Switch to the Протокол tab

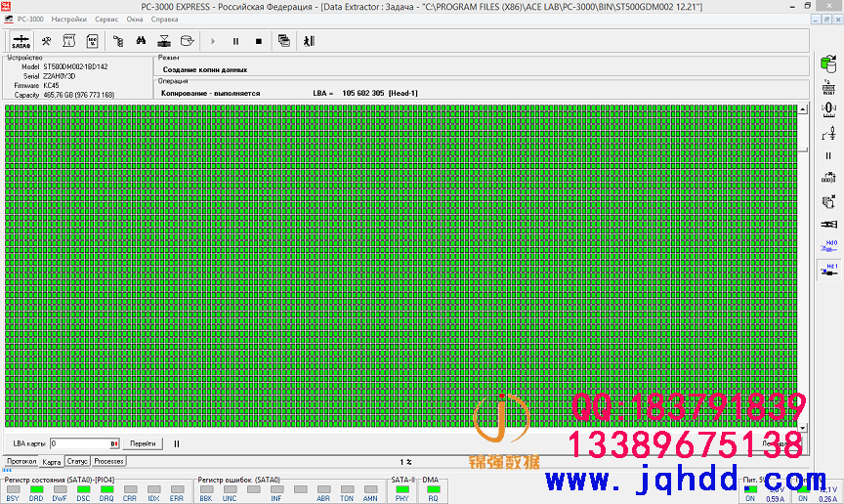coord(21,461)
